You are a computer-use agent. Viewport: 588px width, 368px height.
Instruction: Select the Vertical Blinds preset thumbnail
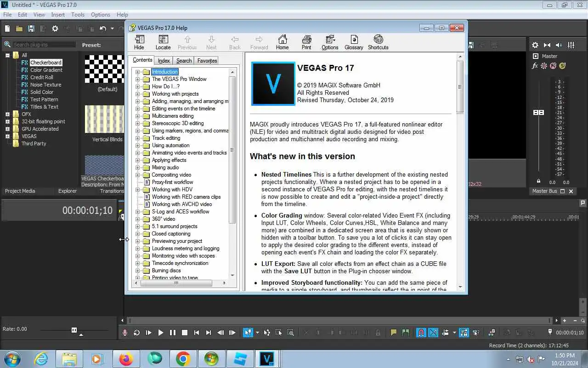[105, 119]
